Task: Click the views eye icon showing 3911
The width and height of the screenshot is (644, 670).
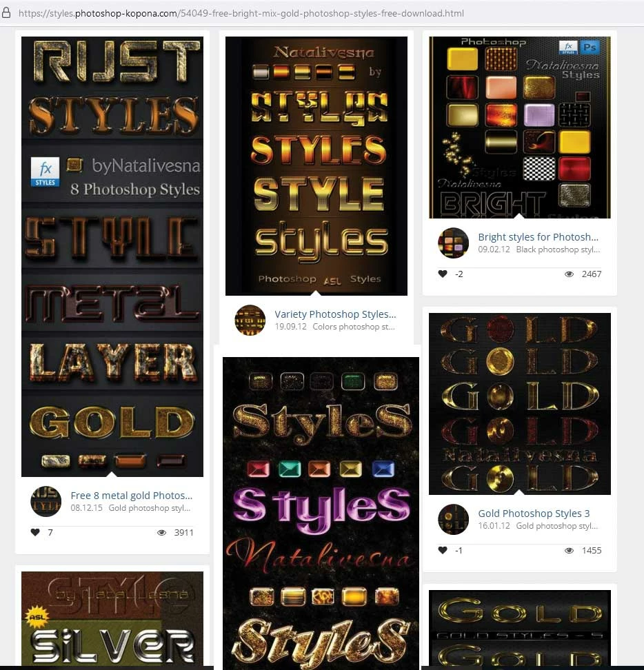Action: click(161, 532)
